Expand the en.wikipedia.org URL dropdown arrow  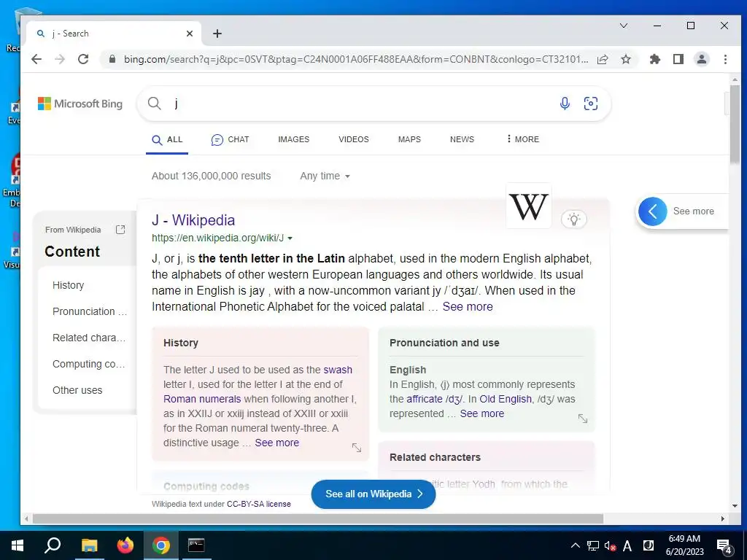[x=290, y=238]
